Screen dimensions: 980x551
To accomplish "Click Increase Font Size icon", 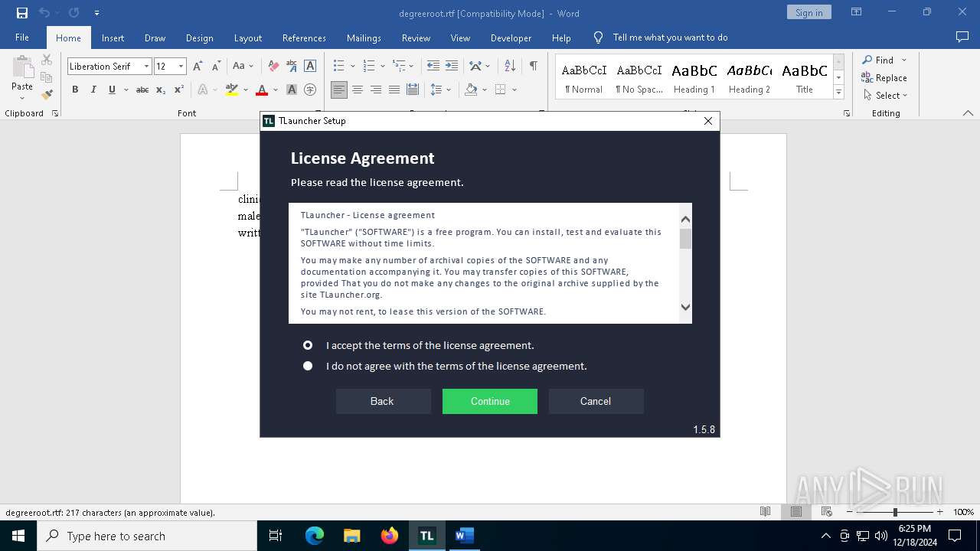I will 198,67.
